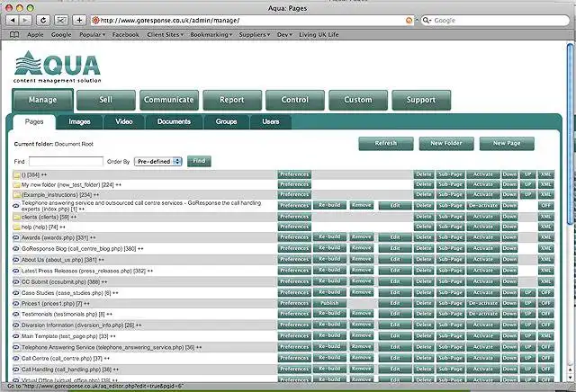The image size is (576, 392).
Task: Activate the Awards page
Action: (x=483, y=237)
